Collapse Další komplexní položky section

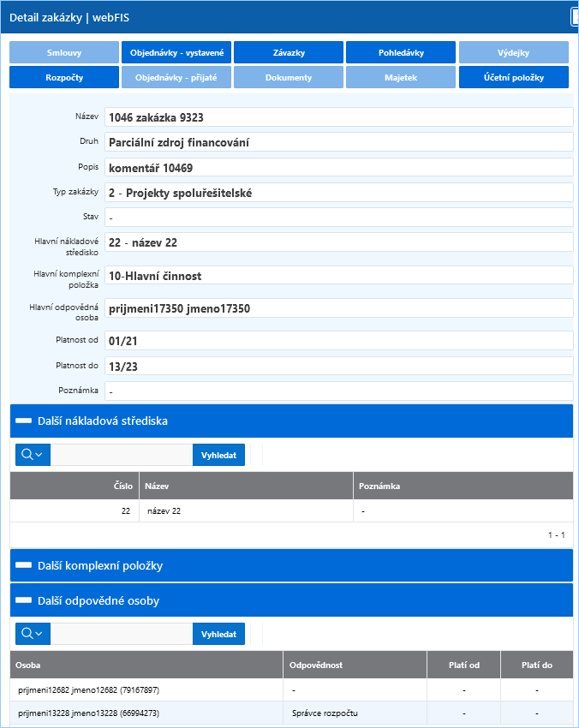pos(24,565)
